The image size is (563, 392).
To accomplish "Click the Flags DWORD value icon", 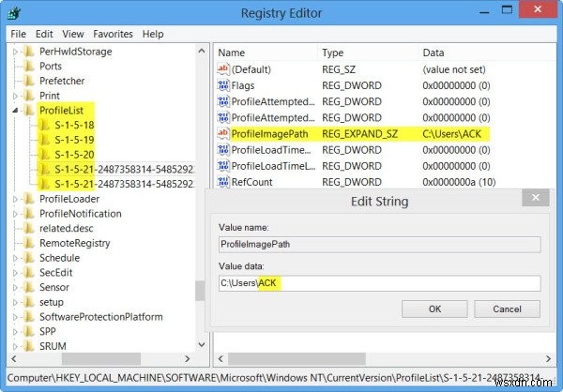I will coord(223,85).
